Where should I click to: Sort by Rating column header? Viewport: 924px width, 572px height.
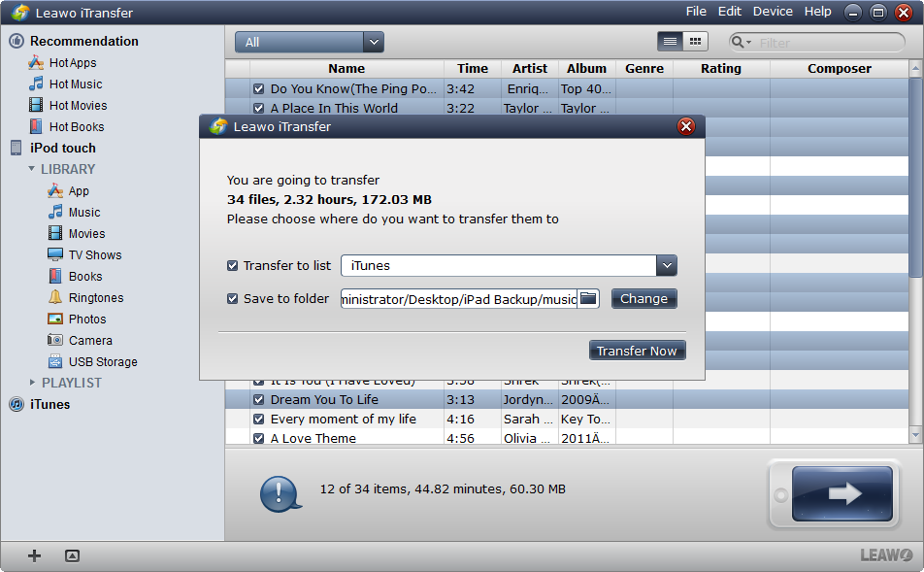tap(721, 68)
